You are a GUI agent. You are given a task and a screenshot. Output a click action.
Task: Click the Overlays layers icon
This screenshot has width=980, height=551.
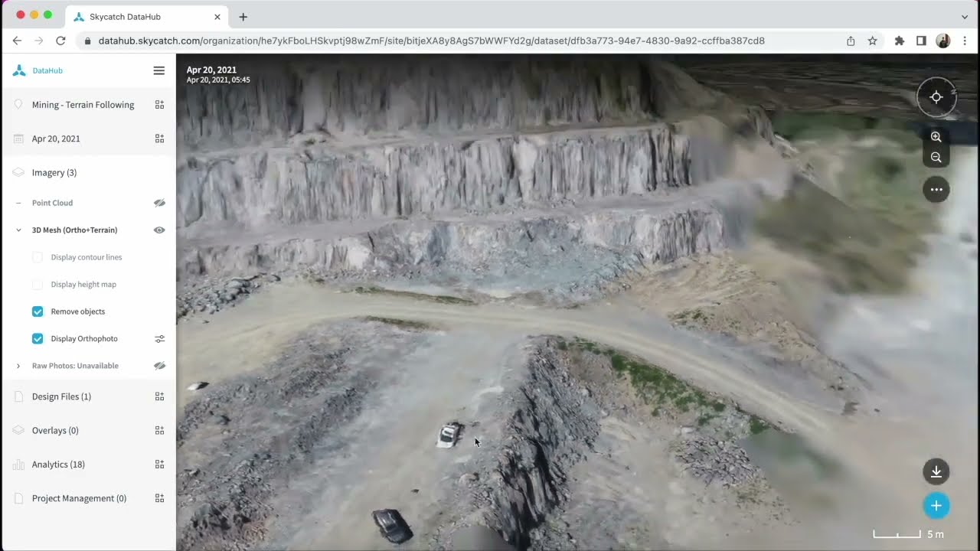(x=18, y=430)
